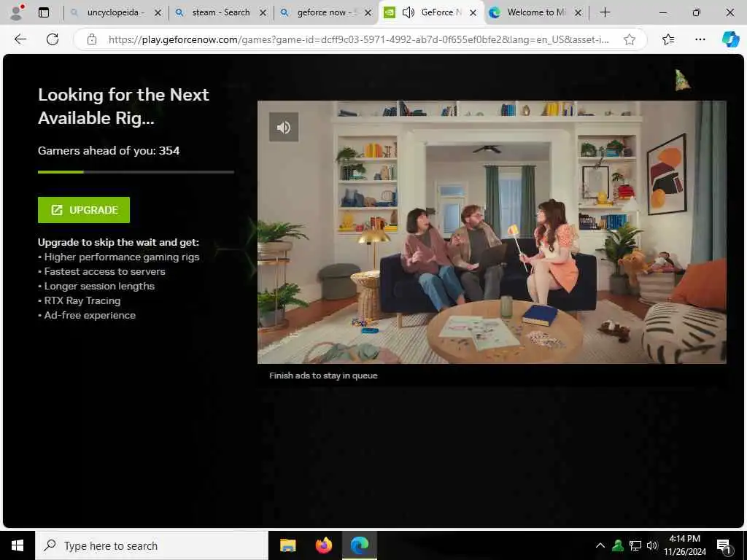This screenshot has height=560, width=747.
Task: Click 'Gamers ahead of you: 354' text
Action: [109, 151]
